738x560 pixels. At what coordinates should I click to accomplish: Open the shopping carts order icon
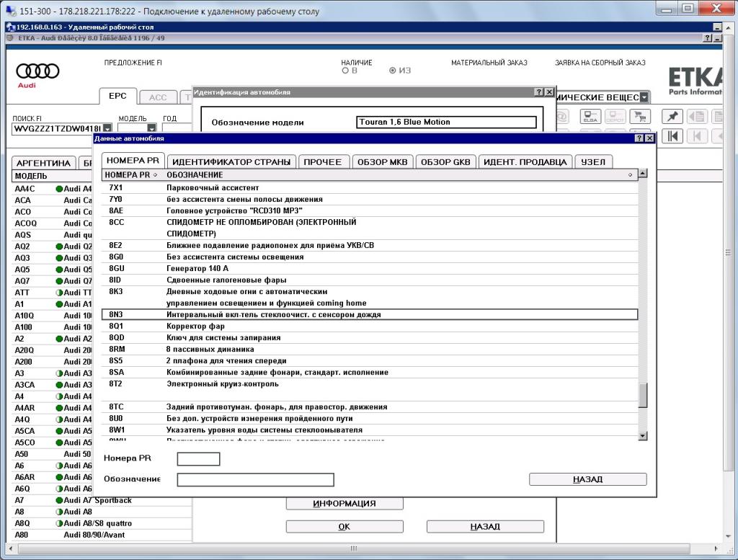[640, 116]
